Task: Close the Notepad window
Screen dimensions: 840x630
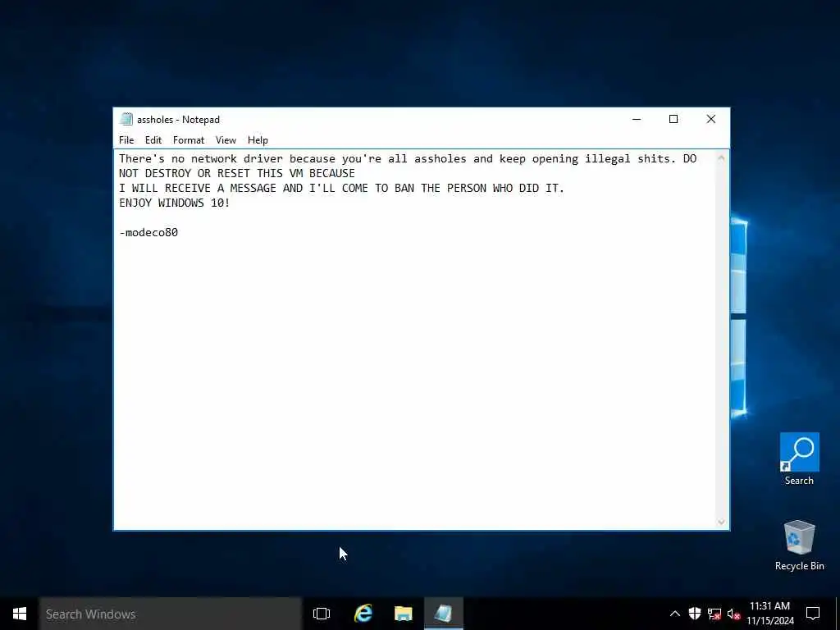Action: click(x=711, y=119)
